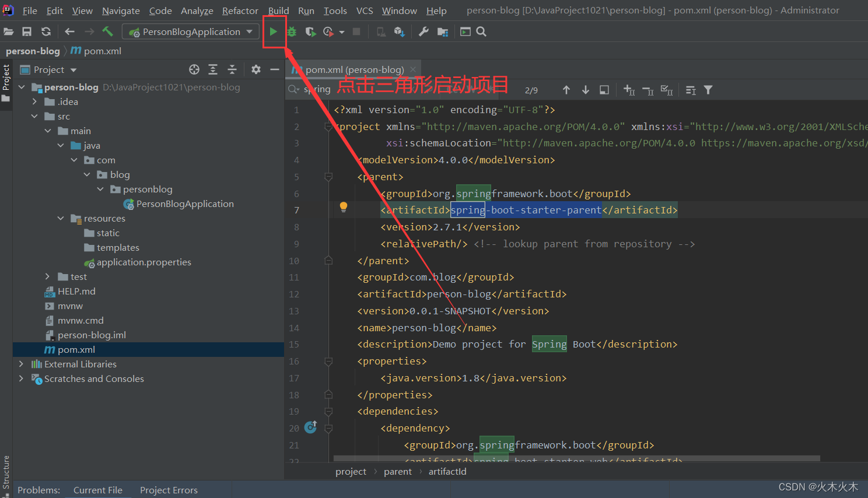Click Search Everywhere magnifier icon
This screenshot has height=498, width=868.
[x=481, y=31]
